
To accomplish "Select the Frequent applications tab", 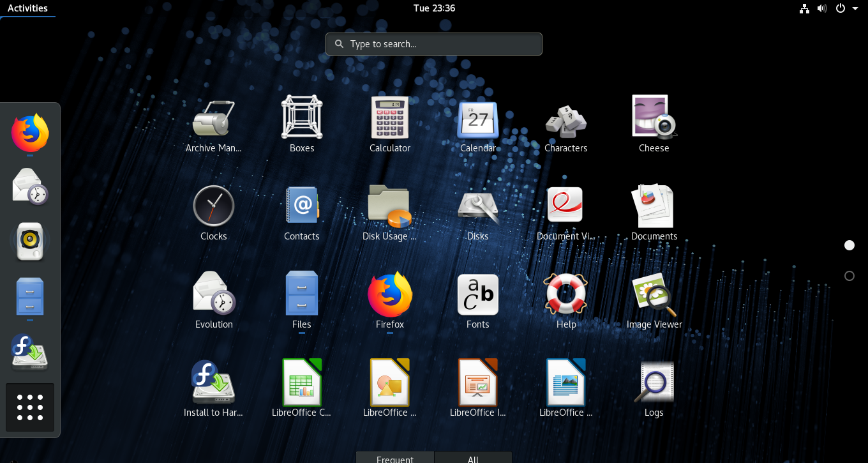I will [395, 458].
